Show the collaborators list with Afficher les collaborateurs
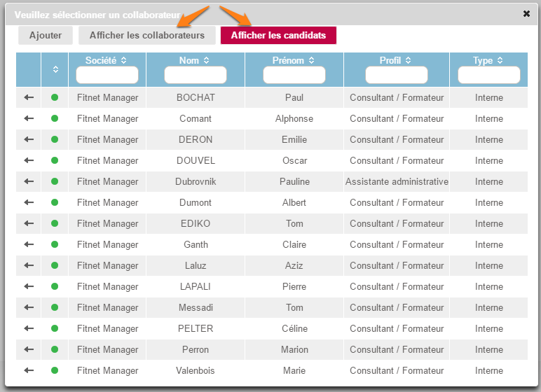The height and width of the screenshot is (392, 541). (x=147, y=36)
